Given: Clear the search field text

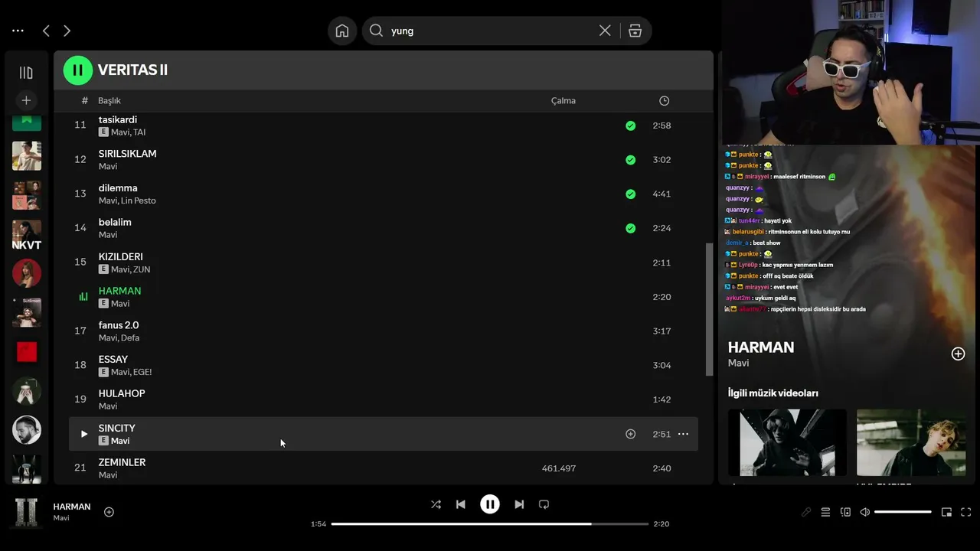Looking at the screenshot, I should coord(605,31).
